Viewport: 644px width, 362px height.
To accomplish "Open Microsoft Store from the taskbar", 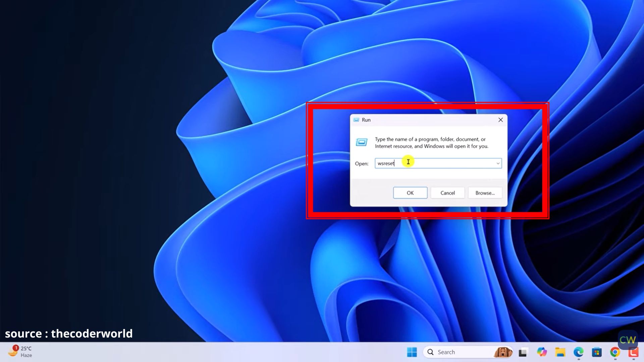I will 597,352.
